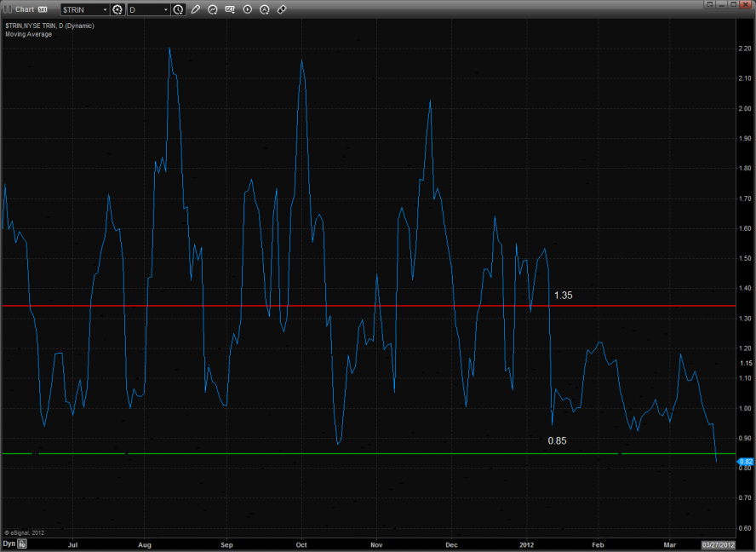
Task: Click the Dyn label at bottom left
Action: [9, 543]
